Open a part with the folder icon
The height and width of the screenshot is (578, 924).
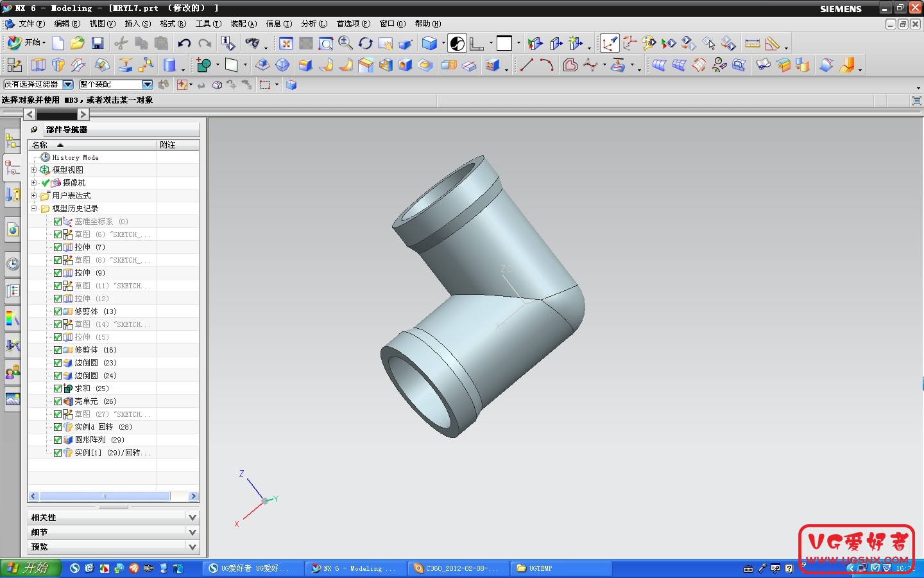point(78,43)
